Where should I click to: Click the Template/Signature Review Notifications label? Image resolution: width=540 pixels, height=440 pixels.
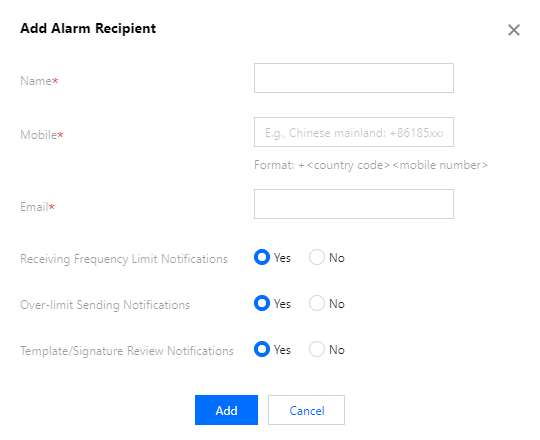127,351
